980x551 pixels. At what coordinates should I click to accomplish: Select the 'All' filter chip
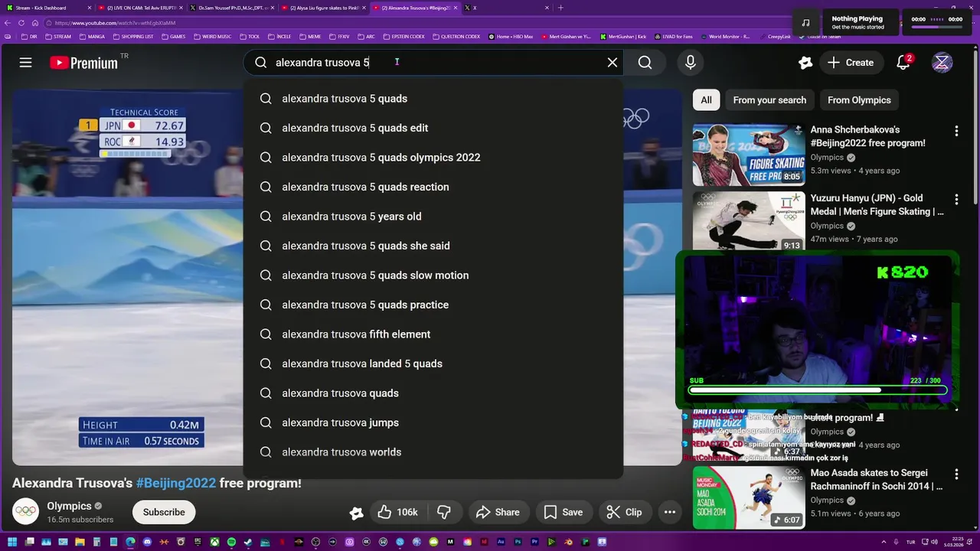(706, 100)
